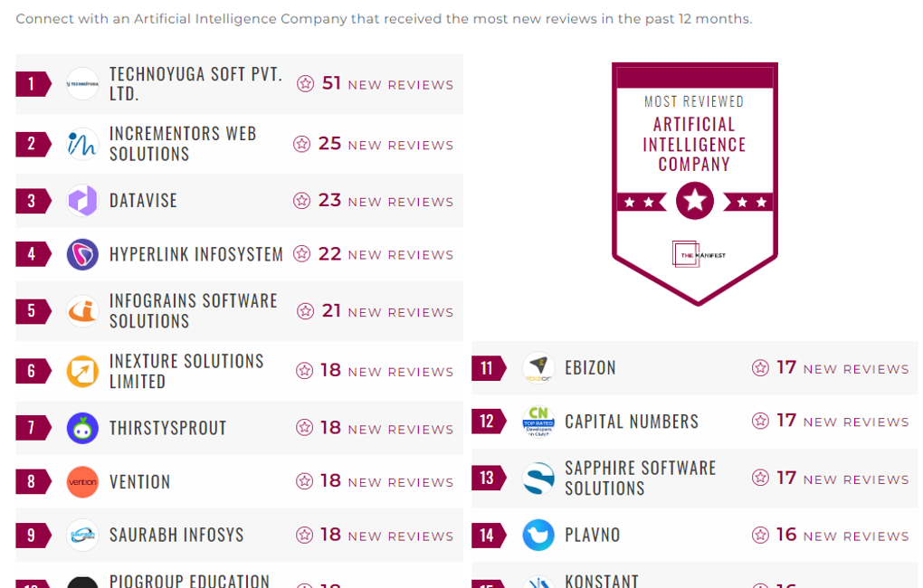Open the Ebizon company name link

(590, 368)
